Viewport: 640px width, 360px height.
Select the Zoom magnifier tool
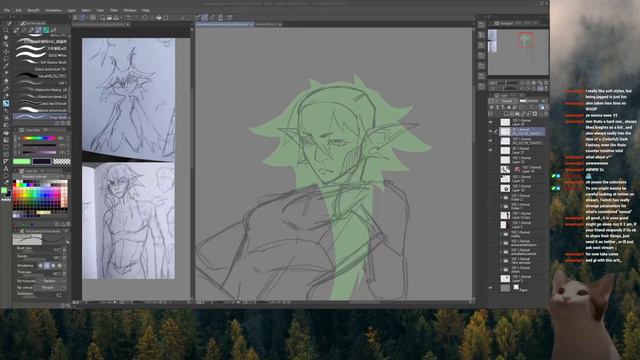pyautogui.click(x=6, y=30)
